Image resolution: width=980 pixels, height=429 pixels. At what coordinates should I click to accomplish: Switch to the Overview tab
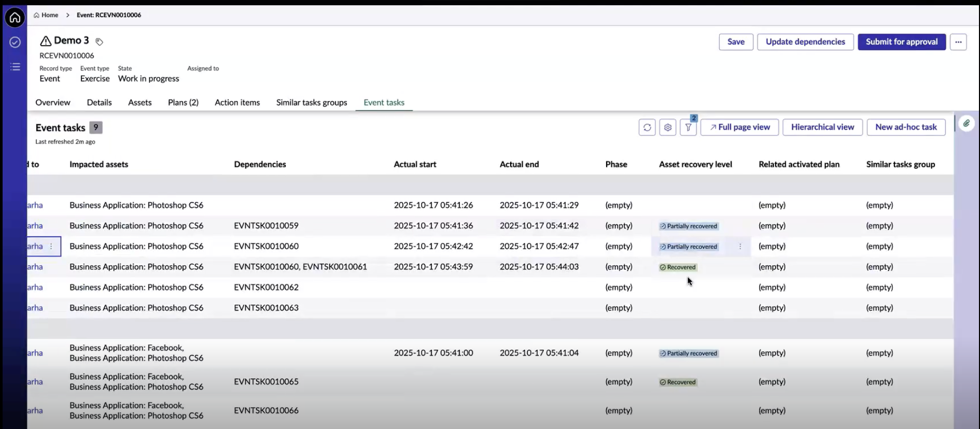(53, 103)
